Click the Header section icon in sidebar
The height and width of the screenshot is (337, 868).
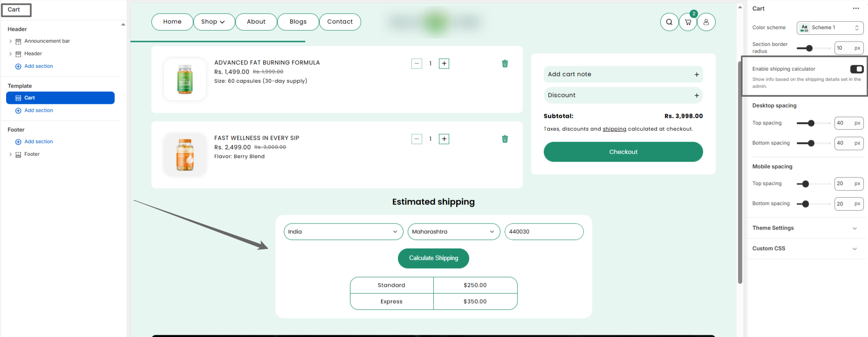point(18,54)
